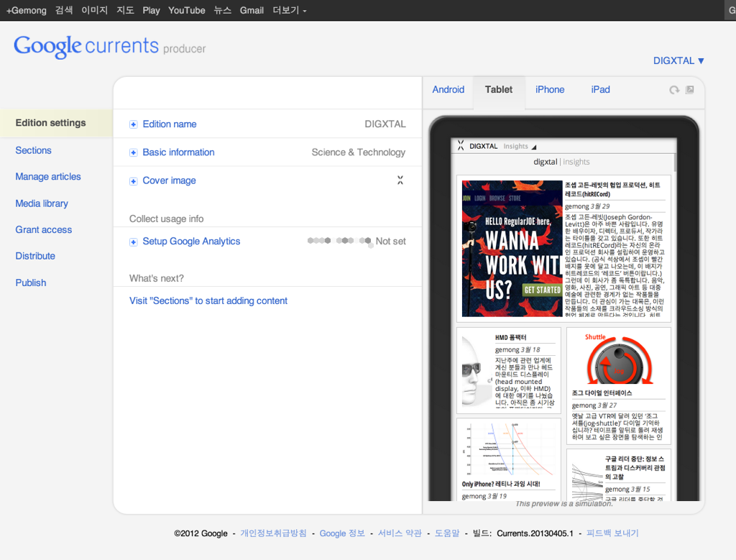Click the preview pane scrollbar

point(675,162)
